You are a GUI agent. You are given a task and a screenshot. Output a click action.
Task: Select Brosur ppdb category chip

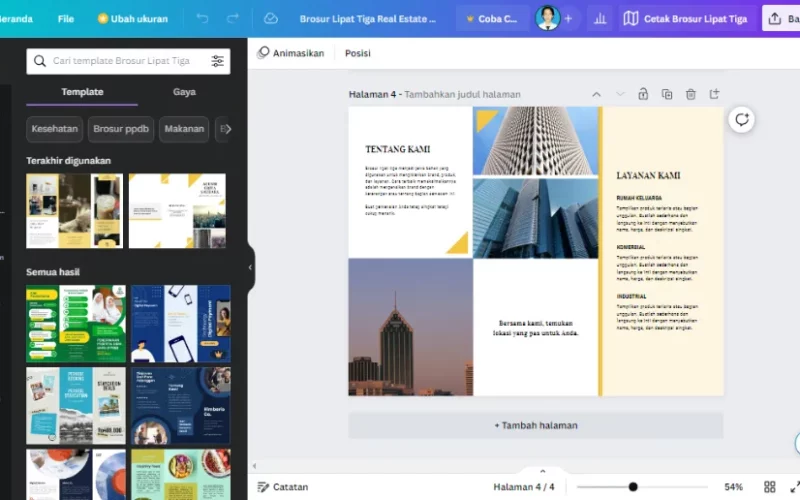click(121, 129)
